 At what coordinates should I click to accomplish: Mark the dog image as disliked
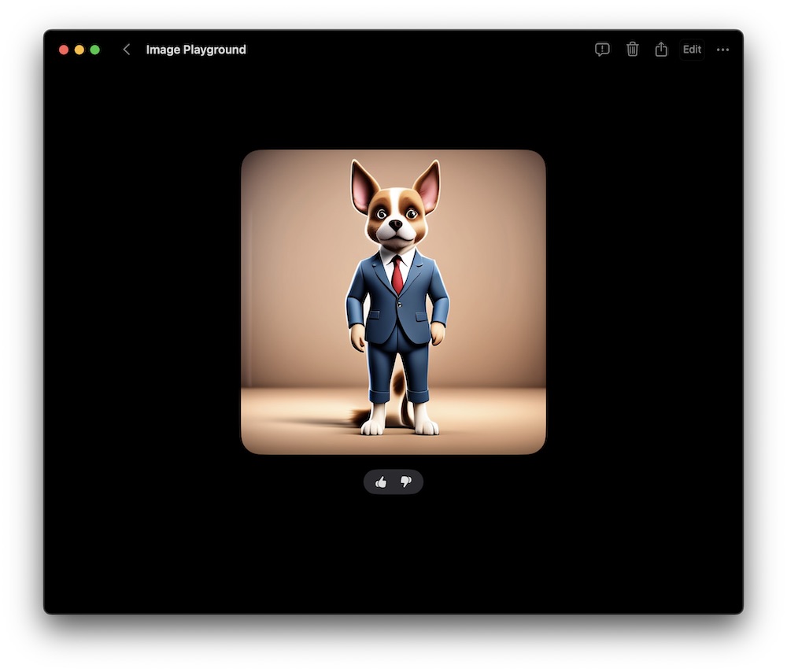405,482
